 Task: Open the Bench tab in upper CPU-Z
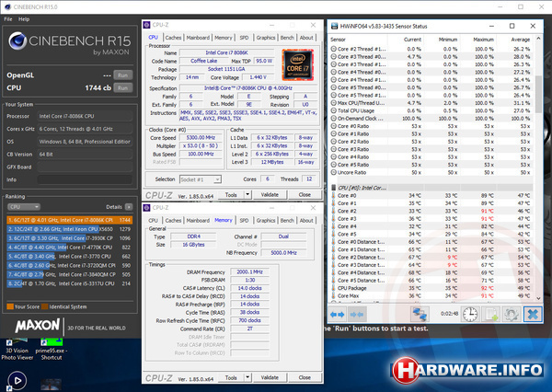coord(287,38)
